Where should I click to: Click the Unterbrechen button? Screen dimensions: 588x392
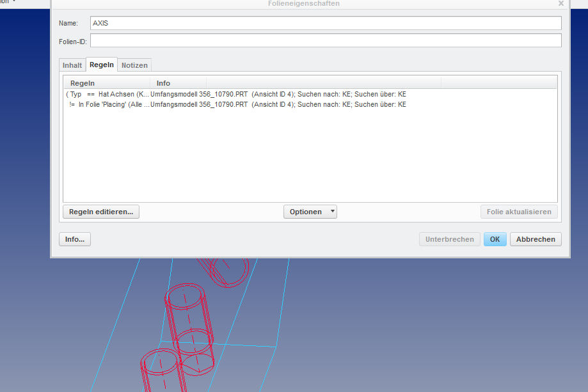coord(449,239)
